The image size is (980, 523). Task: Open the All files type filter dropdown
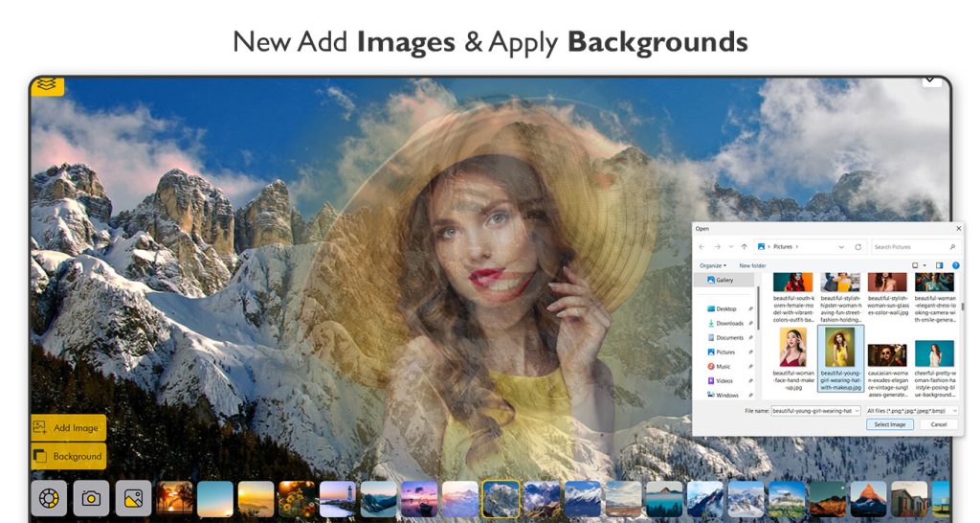click(912, 411)
